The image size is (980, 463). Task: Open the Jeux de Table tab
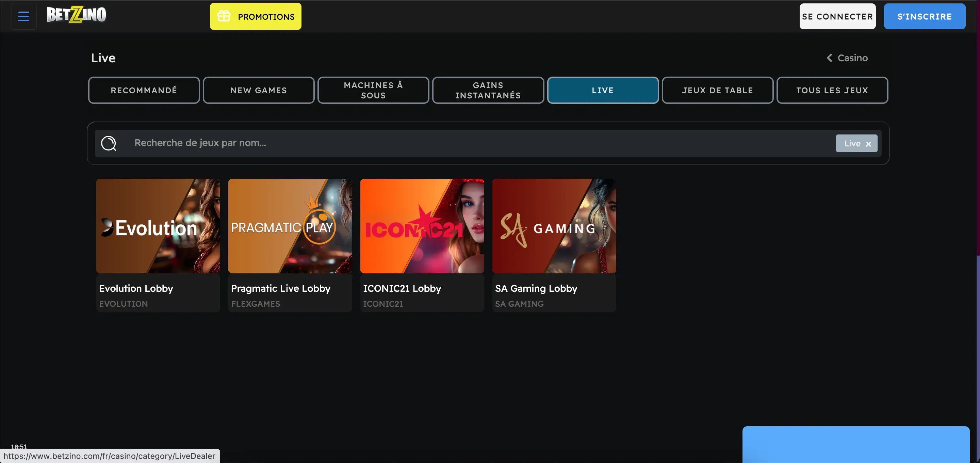(718, 90)
